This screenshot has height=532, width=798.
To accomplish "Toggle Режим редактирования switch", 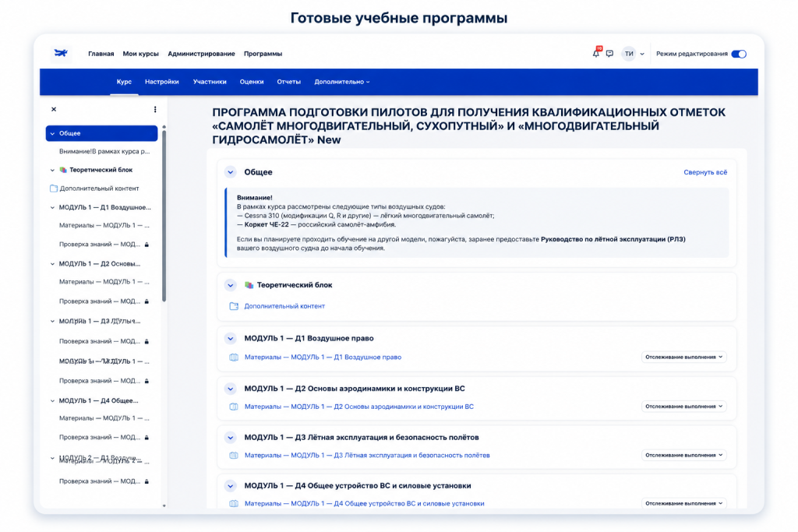I will point(739,54).
